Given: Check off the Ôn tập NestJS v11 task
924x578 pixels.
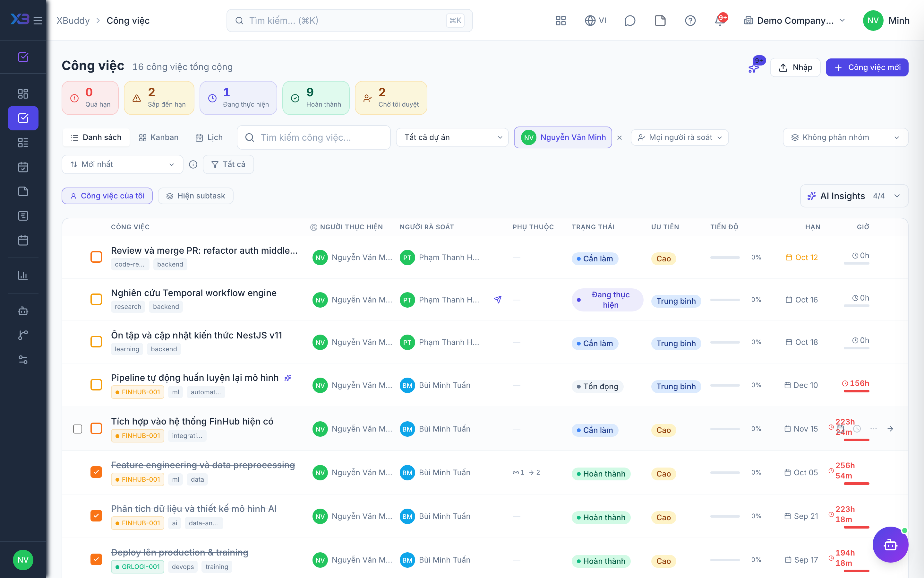Looking at the screenshot, I should (x=96, y=342).
